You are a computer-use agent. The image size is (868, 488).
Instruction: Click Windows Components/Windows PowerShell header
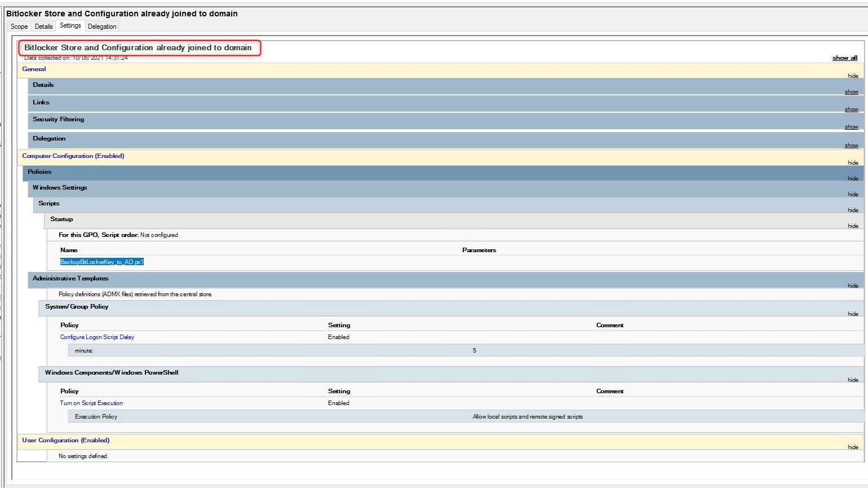(451, 375)
